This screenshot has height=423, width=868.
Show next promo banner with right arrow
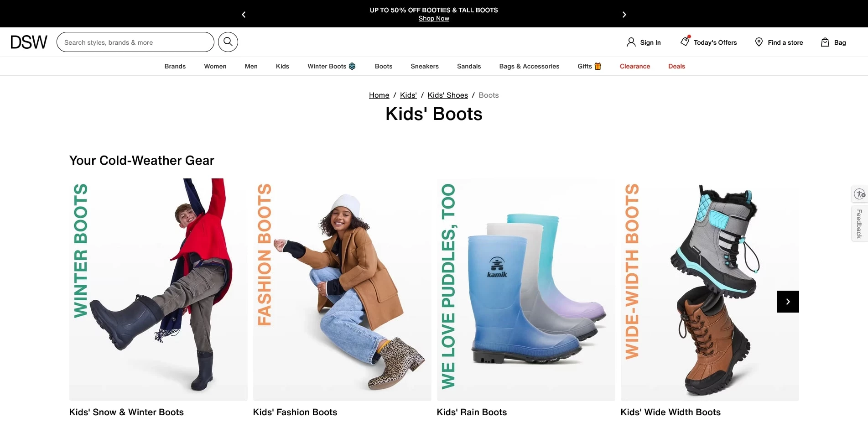(624, 15)
